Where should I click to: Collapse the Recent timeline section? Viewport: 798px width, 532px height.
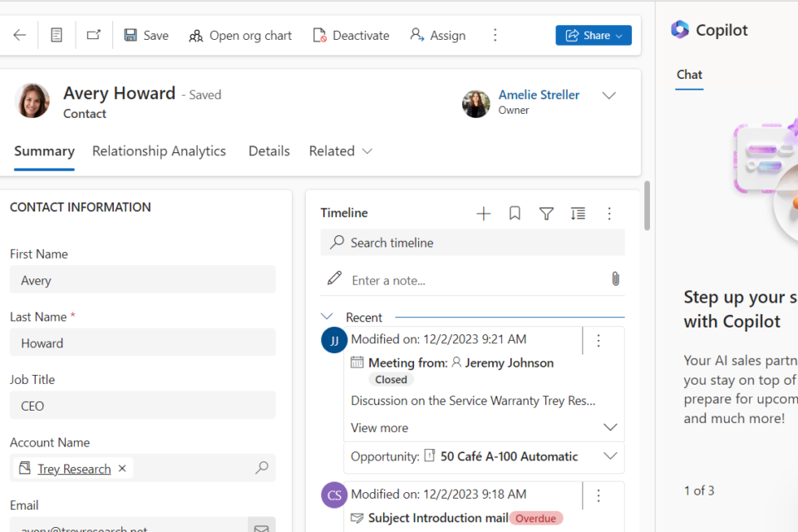(x=328, y=317)
